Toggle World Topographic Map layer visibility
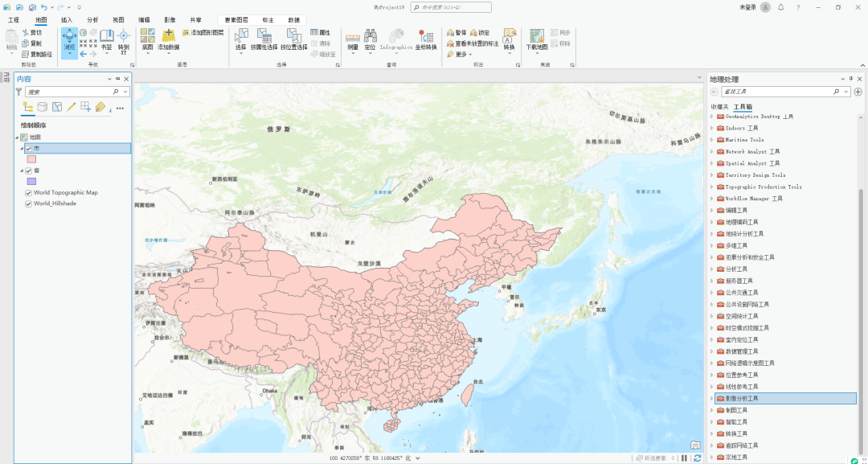This screenshot has width=868, height=464. (28, 193)
